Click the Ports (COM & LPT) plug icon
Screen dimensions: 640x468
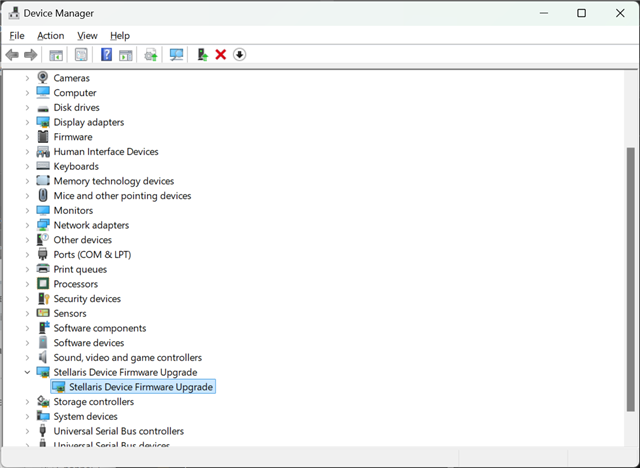pos(43,254)
